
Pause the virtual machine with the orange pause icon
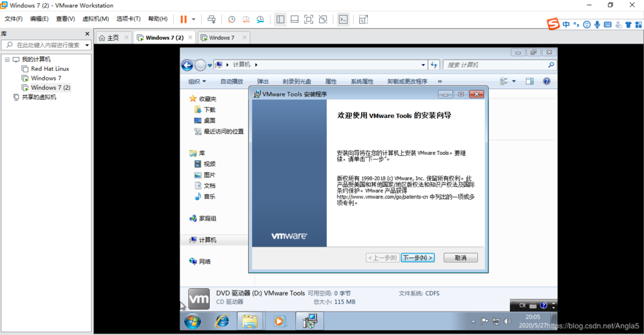pyautogui.click(x=184, y=19)
